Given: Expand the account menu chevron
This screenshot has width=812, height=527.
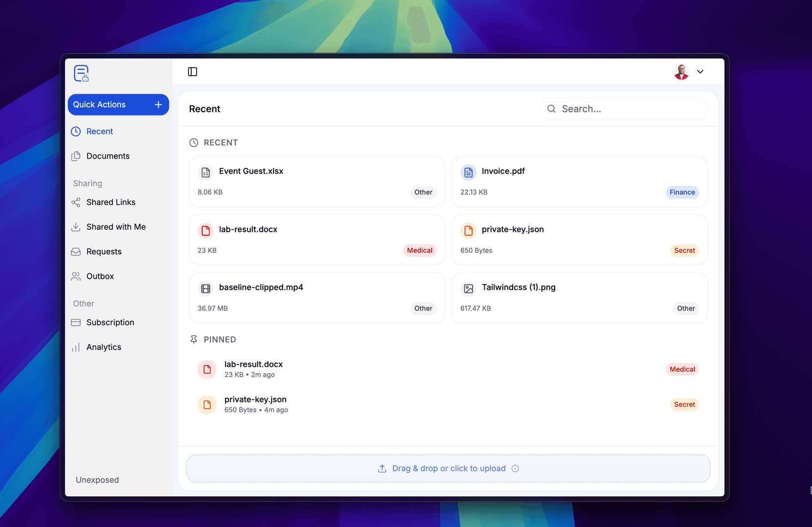Looking at the screenshot, I should pyautogui.click(x=700, y=72).
